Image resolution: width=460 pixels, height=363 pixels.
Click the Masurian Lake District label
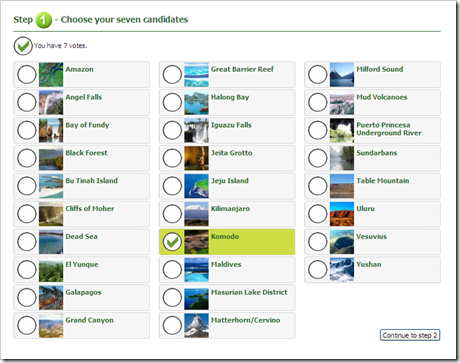point(249,292)
